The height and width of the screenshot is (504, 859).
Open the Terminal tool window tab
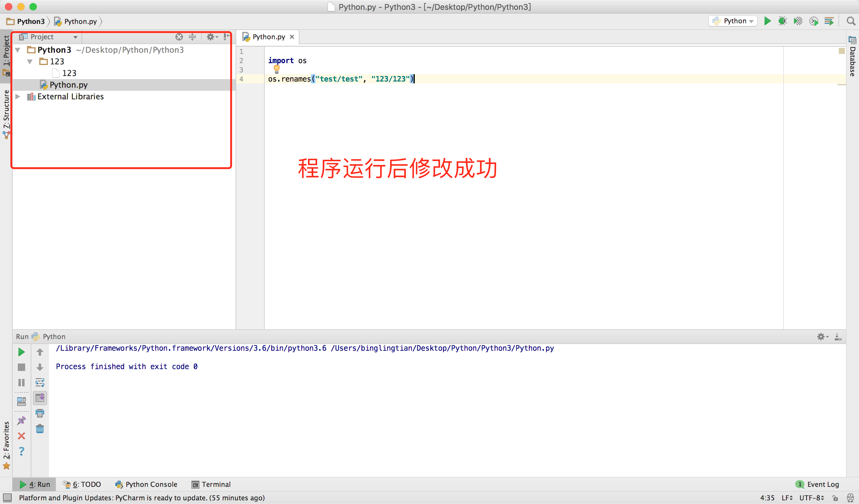click(x=211, y=484)
